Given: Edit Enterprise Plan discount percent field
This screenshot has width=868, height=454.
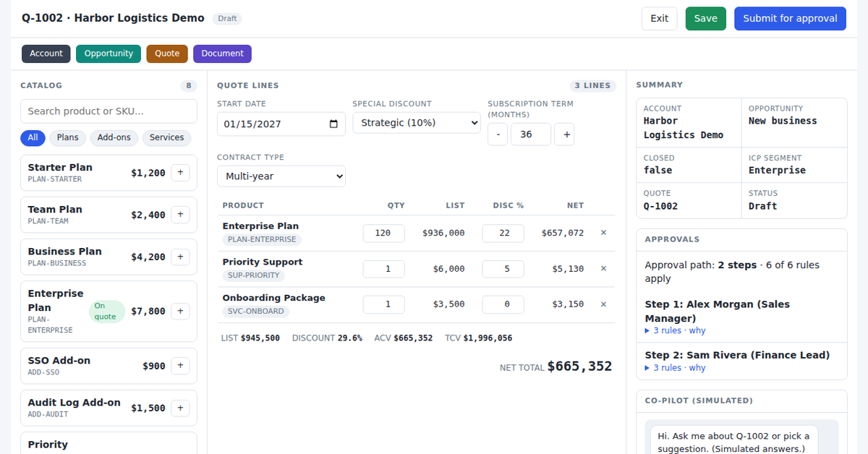Looking at the screenshot, I should 503,233.
